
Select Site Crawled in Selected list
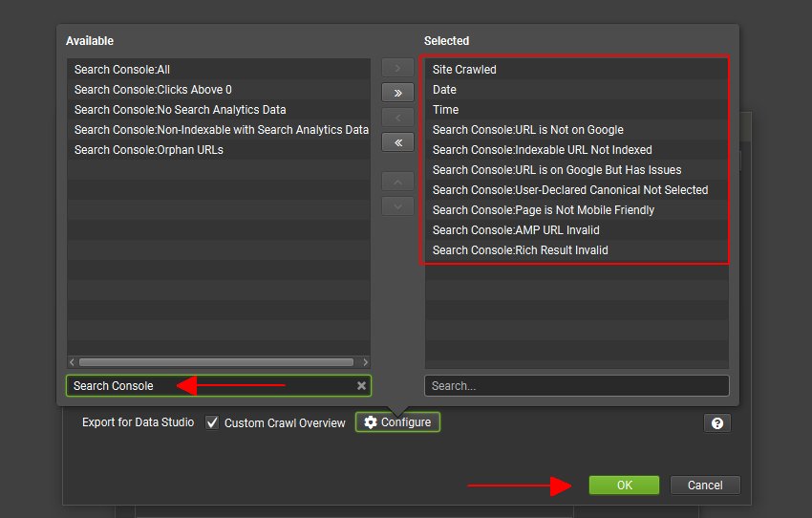pyautogui.click(x=576, y=70)
